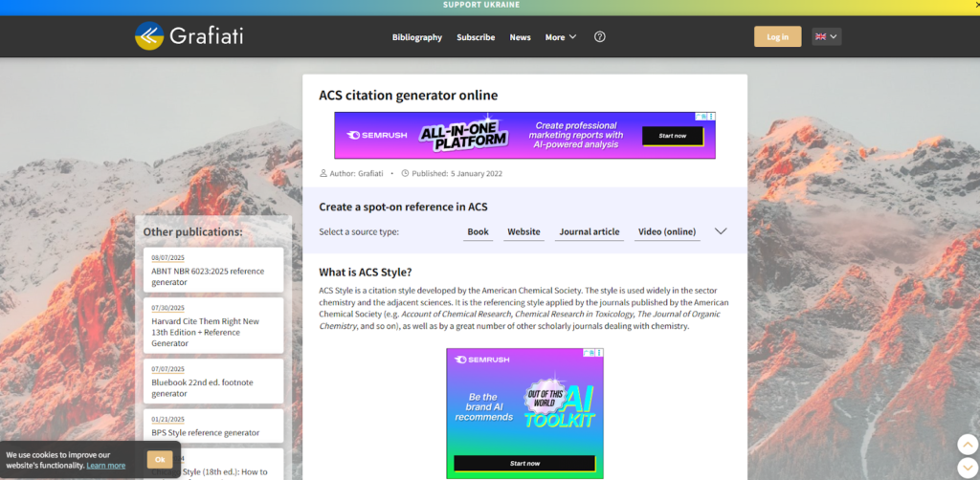Expand more source types chevron
The width and height of the screenshot is (980, 480).
(721, 231)
